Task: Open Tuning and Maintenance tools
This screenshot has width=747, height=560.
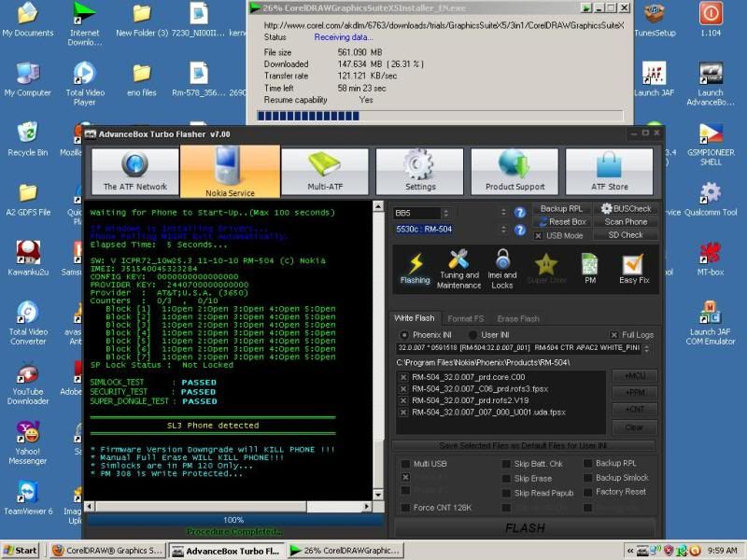Action: pyautogui.click(x=458, y=269)
